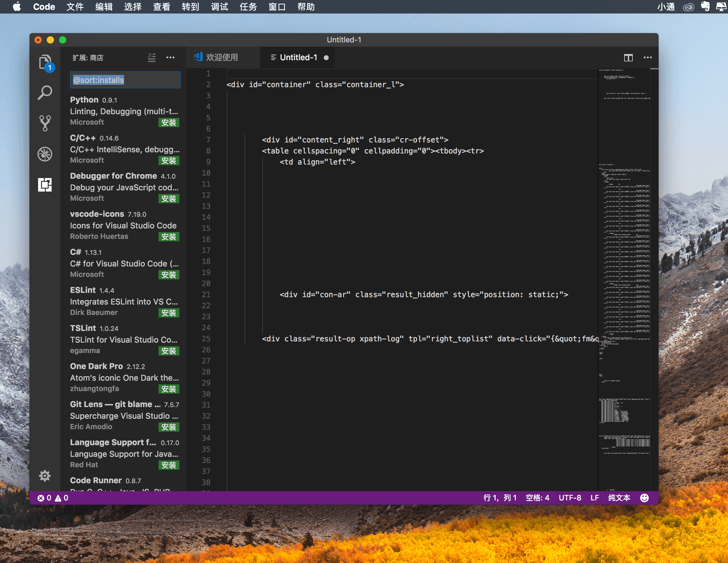Screen dimensions: 728x563
Task: Open the editor more actions ellipsis
Action: click(647, 58)
